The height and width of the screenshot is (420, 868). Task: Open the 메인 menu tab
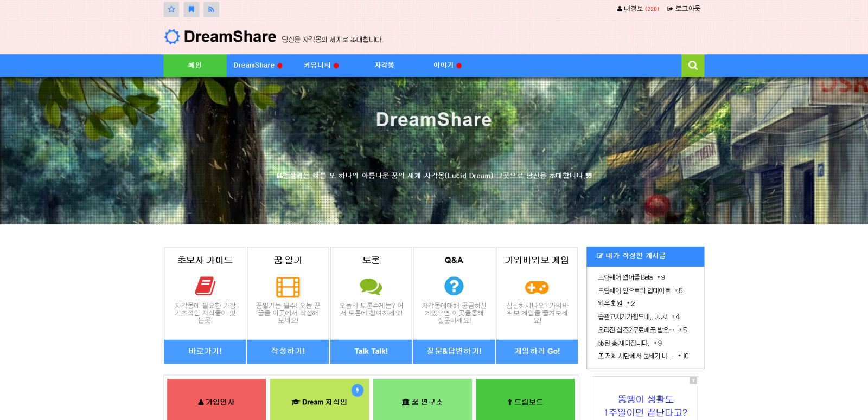(195, 66)
